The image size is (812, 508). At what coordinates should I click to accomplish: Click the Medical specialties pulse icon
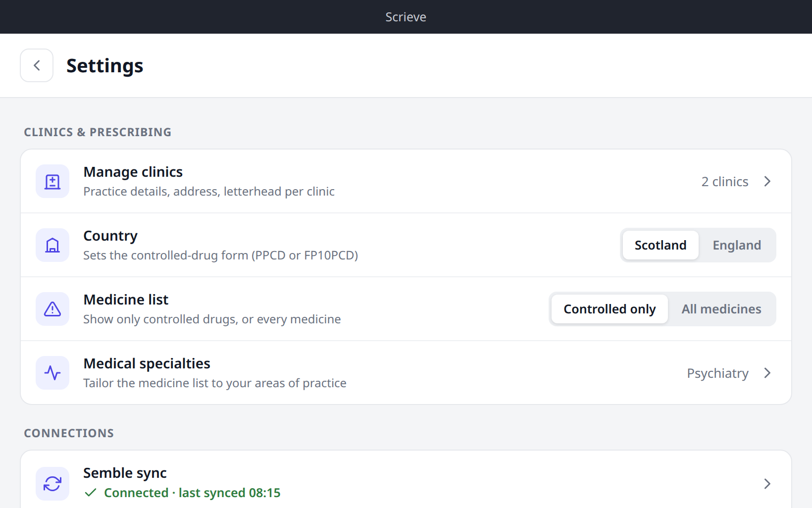[x=52, y=373]
